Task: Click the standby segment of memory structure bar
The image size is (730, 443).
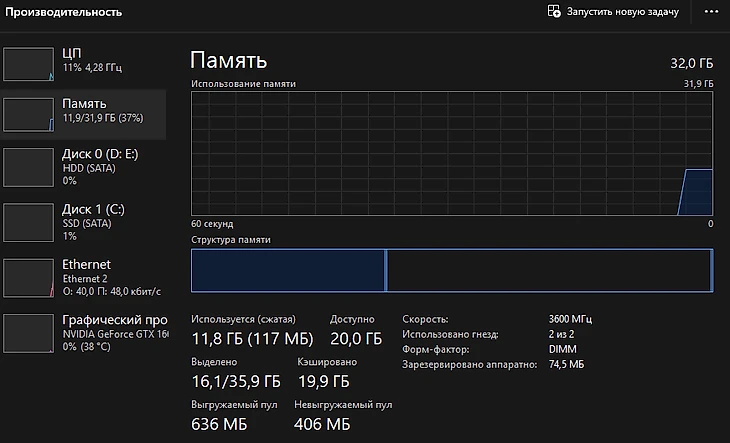Action: coord(547,271)
